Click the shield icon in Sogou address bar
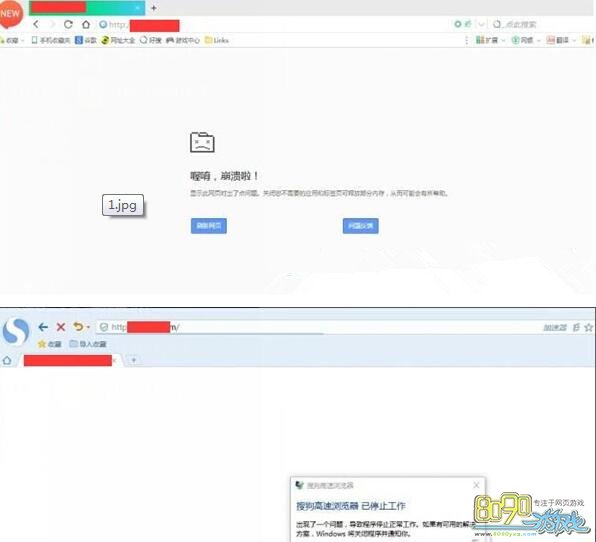 pyautogui.click(x=104, y=327)
